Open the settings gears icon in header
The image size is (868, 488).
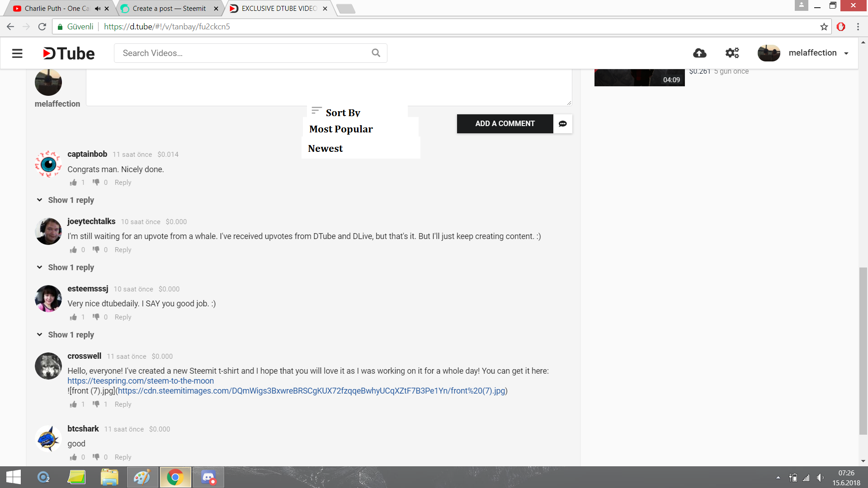[732, 53]
